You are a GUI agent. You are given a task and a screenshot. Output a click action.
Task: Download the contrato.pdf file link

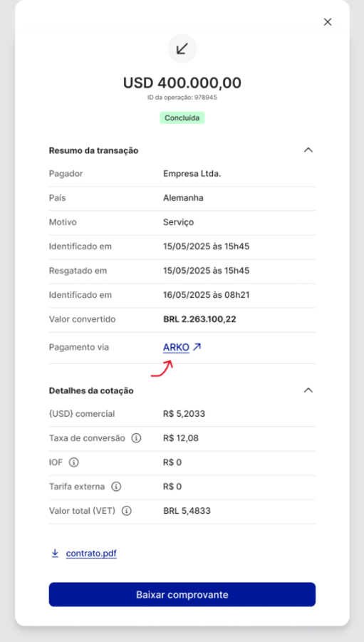(x=91, y=554)
